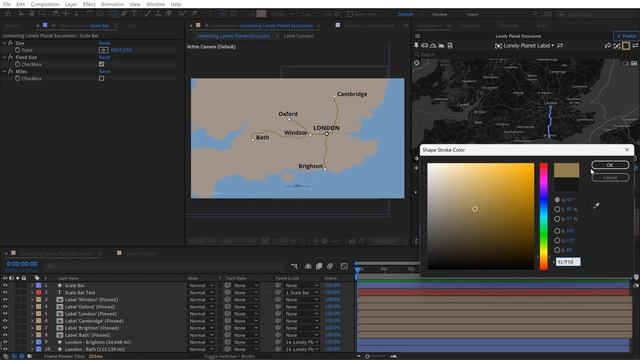Click the new color preview swatch
640x360 pixels.
pyautogui.click(x=566, y=170)
